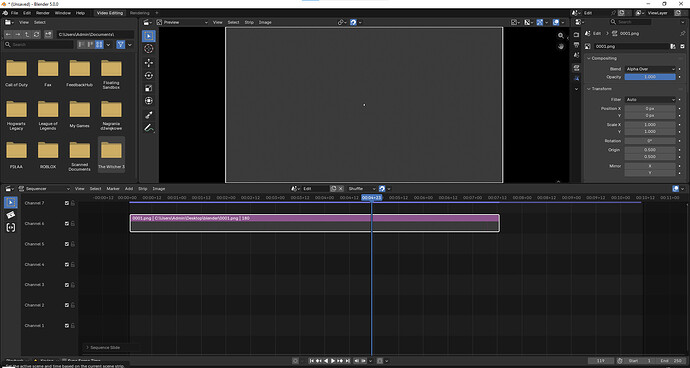690x368 pixels.
Task: Toggle Channel 1 mute checkbox
Action: click(x=67, y=326)
